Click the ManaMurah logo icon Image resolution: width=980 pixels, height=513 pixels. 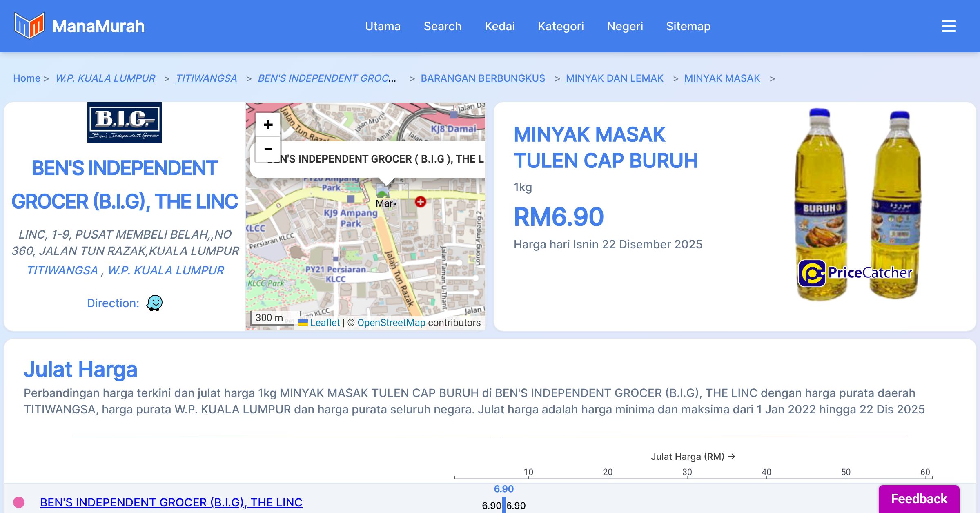(x=29, y=26)
